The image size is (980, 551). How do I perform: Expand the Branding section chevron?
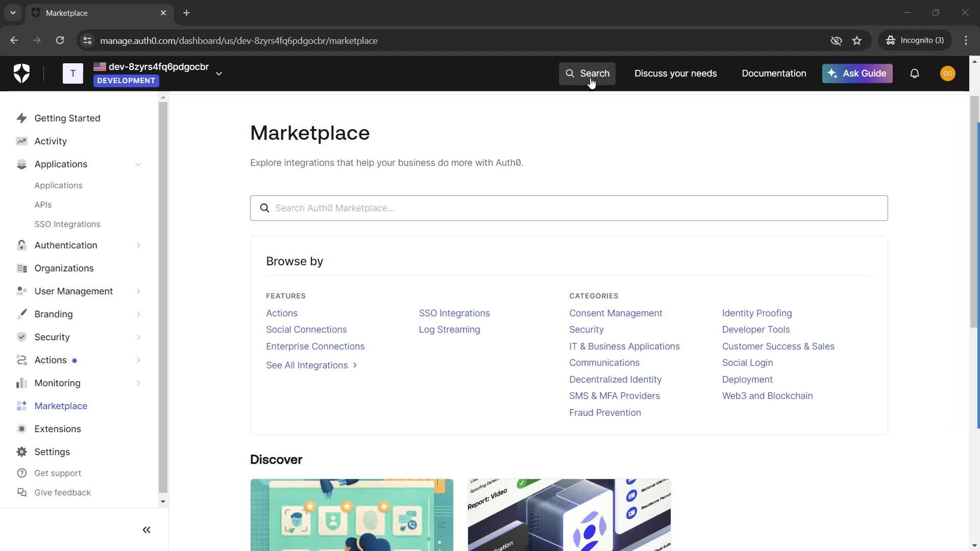coord(138,314)
